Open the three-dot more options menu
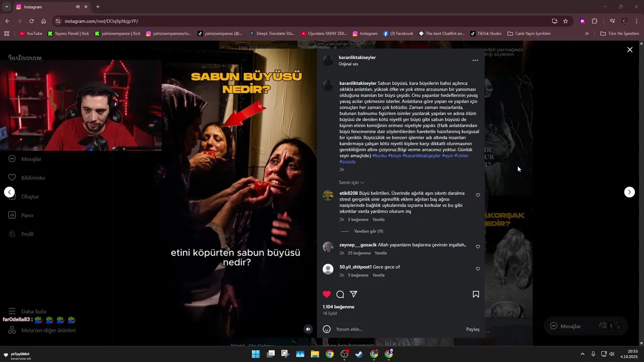 (475, 60)
